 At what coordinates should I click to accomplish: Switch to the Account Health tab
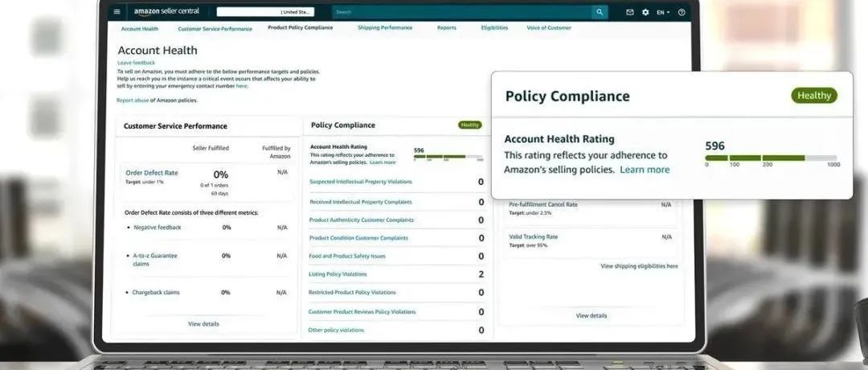[140, 29]
